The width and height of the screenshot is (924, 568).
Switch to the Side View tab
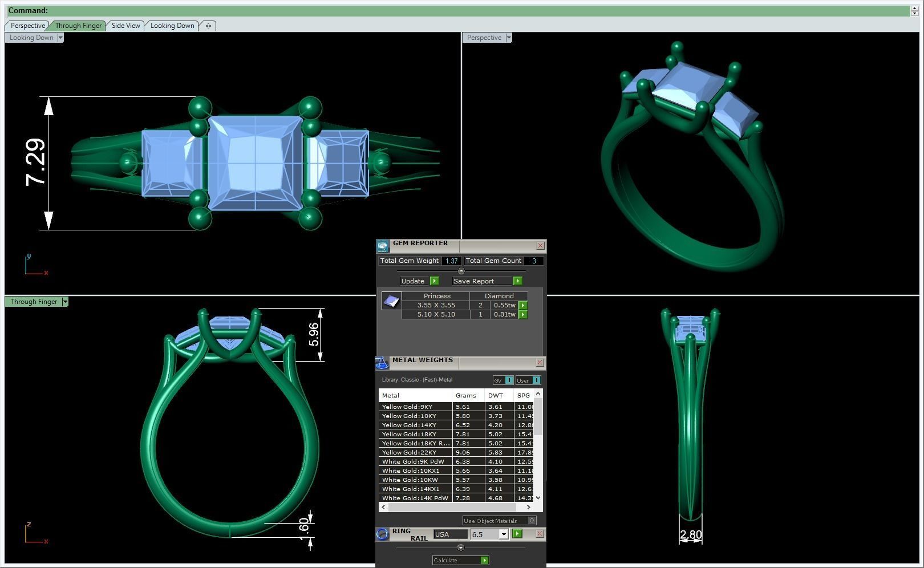coord(125,26)
